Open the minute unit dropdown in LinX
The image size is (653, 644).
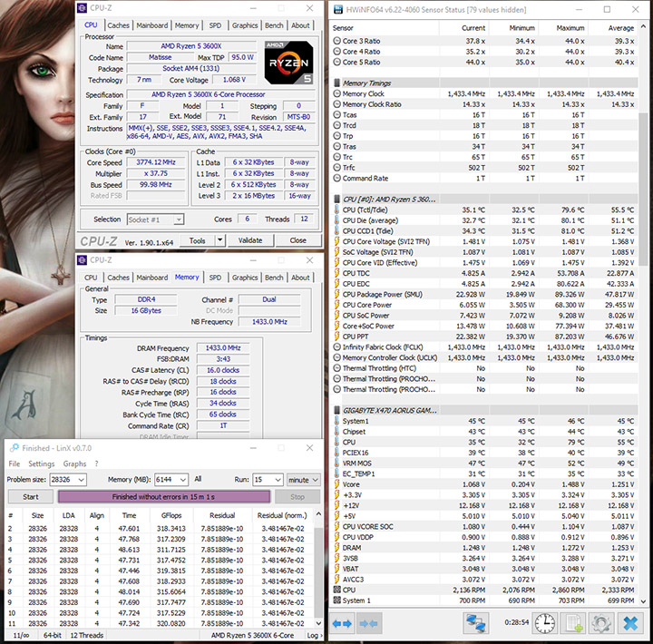pos(304,480)
